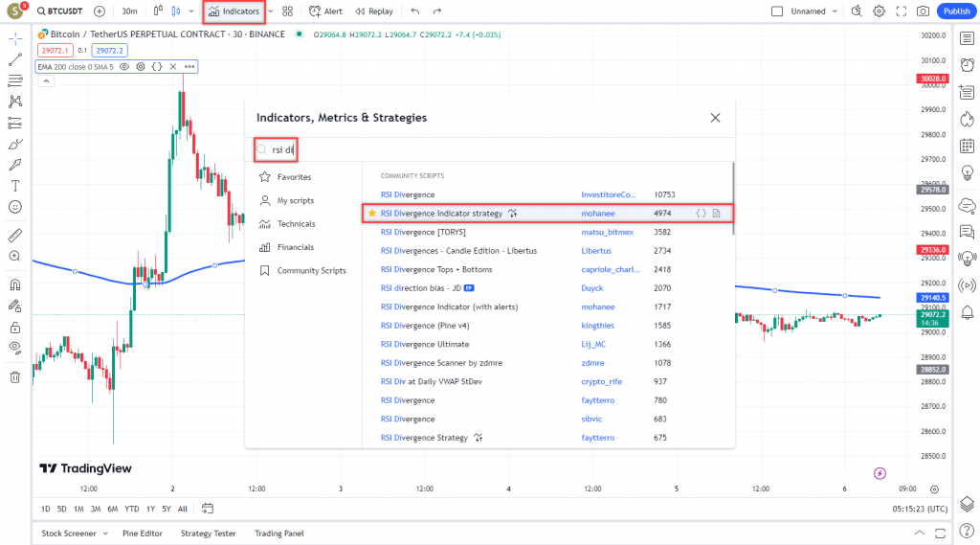The width and height of the screenshot is (980, 545).
Task: Open the calendar grid icon in right sidebar
Action: point(967,146)
